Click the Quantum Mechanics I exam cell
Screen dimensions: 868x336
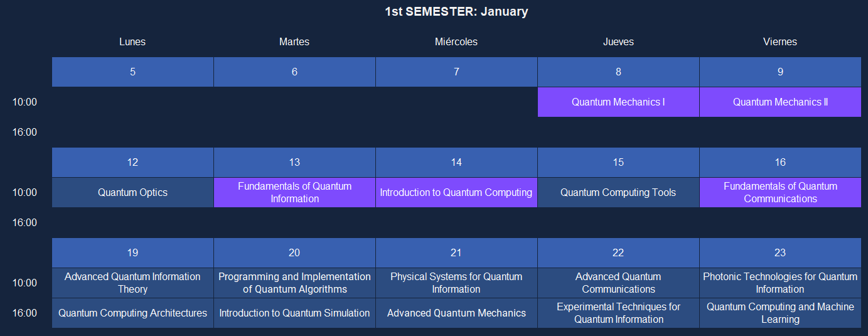tap(618, 102)
